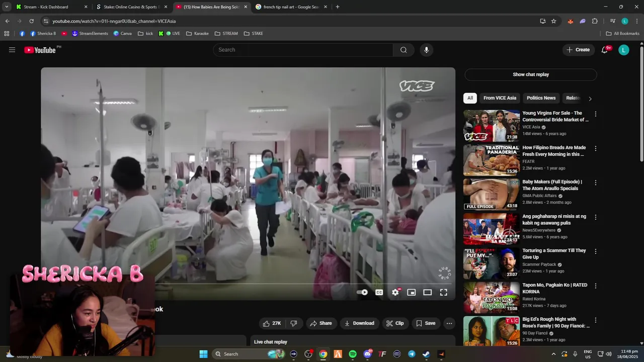Go back to the previous page

tap(7, 21)
